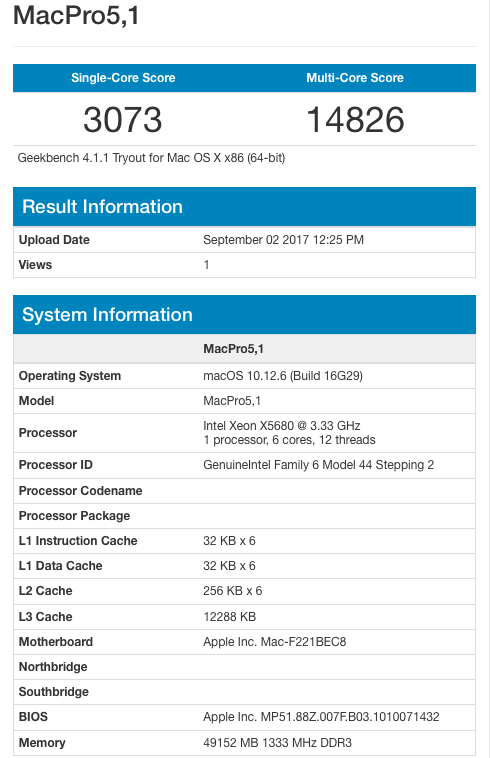
Task: Click the MacPro5,1 column header in table
Action: point(233,349)
